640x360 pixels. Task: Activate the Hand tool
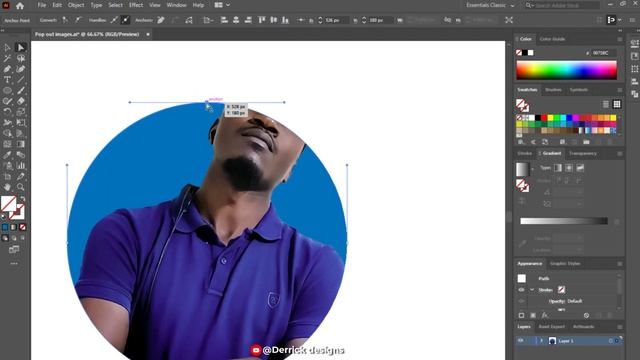(7, 187)
